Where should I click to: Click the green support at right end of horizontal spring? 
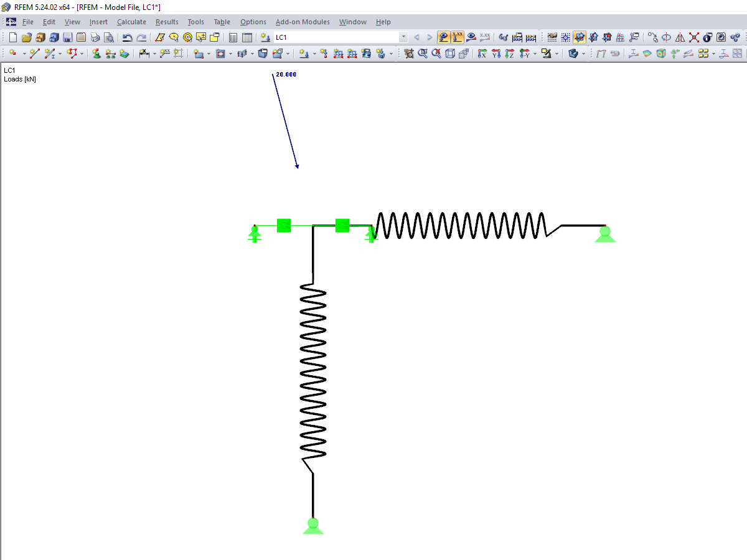point(604,234)
